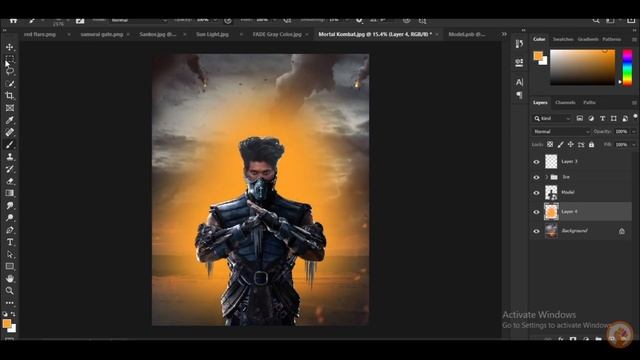Image resolution: width=640 pixels, height=360 pixels.
Task: Toggle lock position
Action: tap(571, 144)
